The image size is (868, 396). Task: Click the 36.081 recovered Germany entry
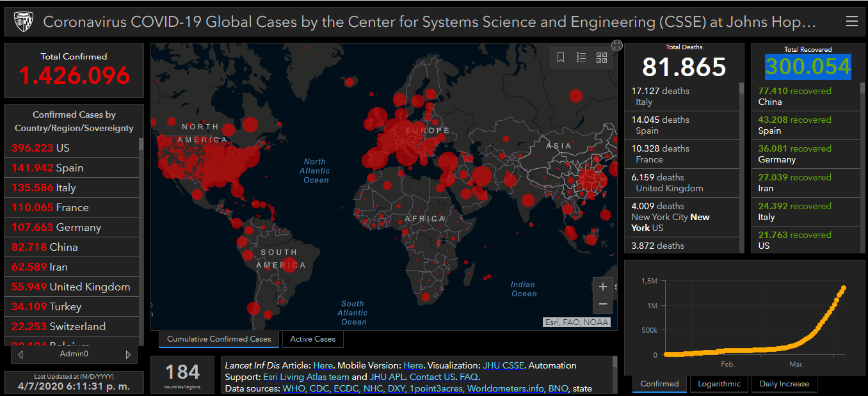(x=807, y=154)
